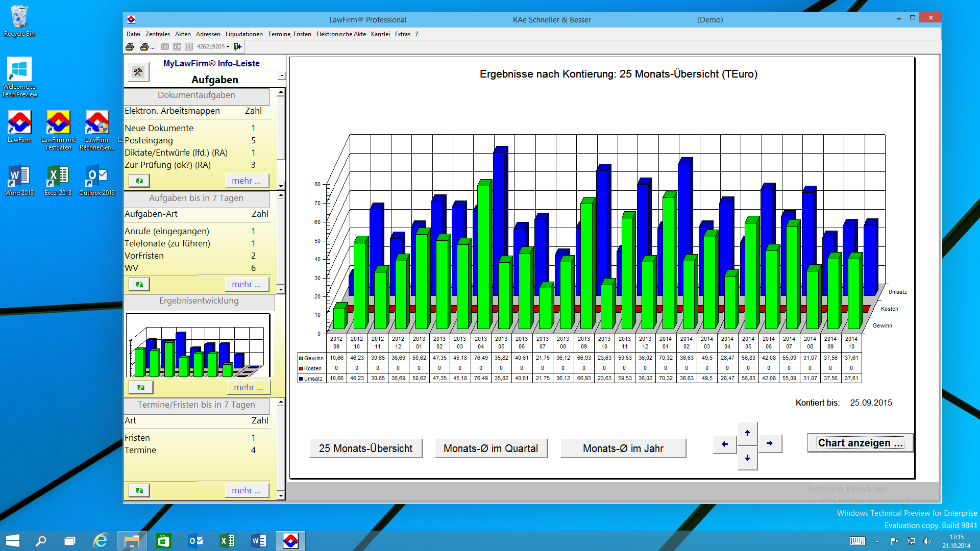The image size is (980, 551).
Task: Click the Ergebnisentwicklung chart thumbnail
Action: click(x=198, y=345)
